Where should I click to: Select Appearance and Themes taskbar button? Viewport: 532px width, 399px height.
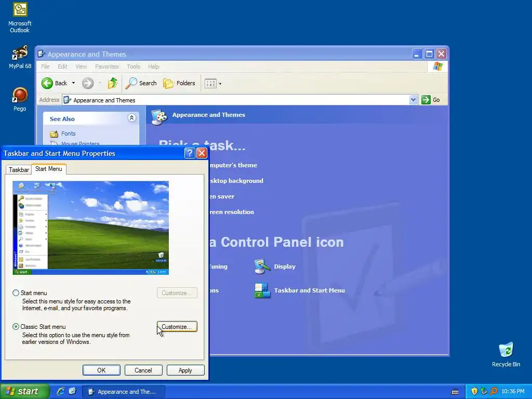(124, 392)
